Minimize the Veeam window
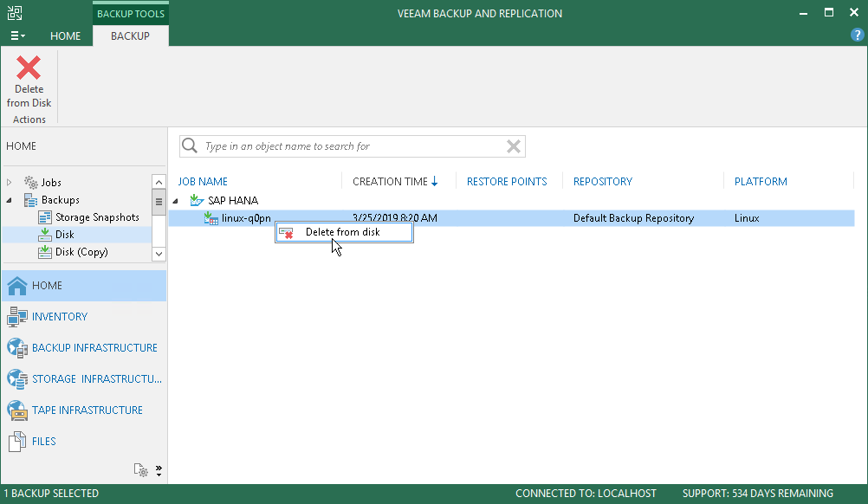Image resolution: width=868 pixels, height=504 pixels. coord(803,13)
